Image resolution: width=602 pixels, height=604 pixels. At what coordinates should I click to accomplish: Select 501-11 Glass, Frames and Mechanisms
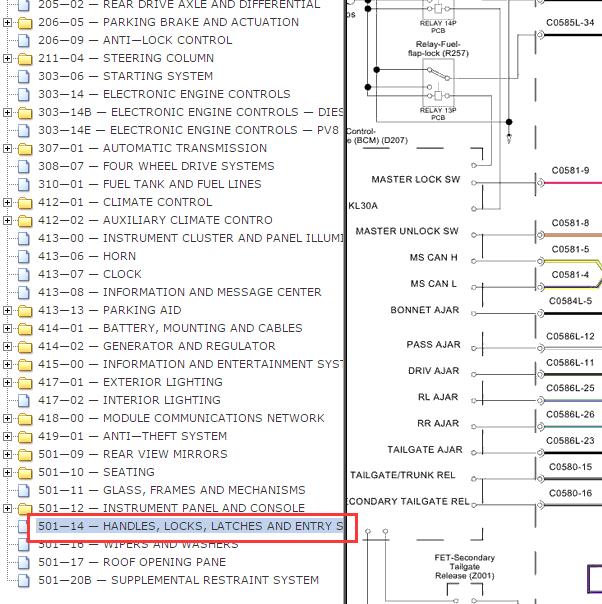pyautogui.click(x=171, y=490)
